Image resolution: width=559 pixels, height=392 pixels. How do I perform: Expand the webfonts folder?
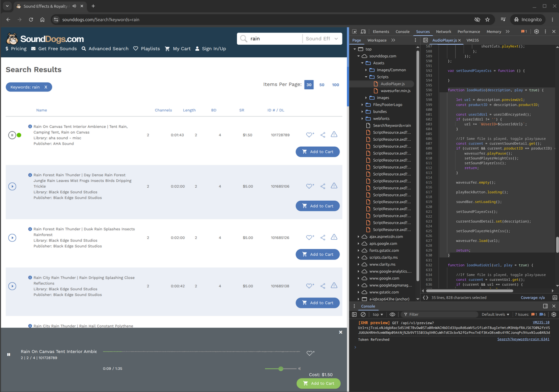tap(362, 119)
